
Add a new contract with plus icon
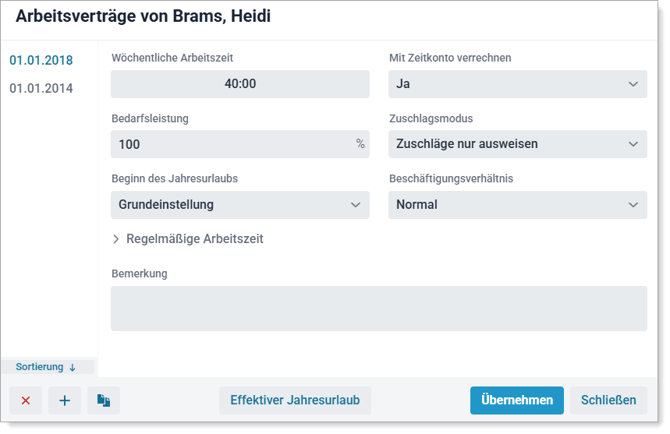point(65,401)
